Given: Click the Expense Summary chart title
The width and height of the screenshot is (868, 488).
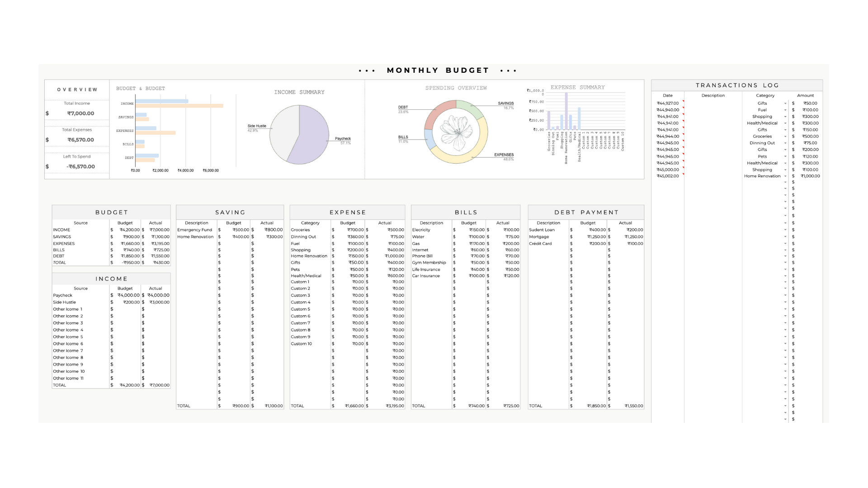Looking at the screenshot, I should pos(577,87).
